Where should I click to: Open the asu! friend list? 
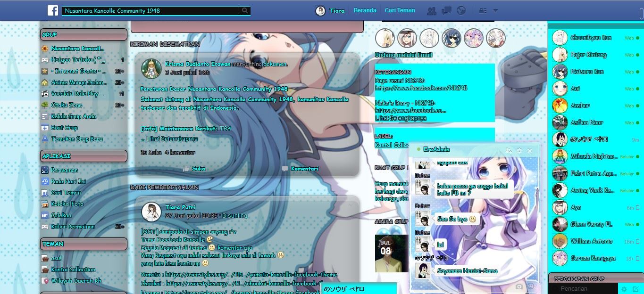pyautogui.click(x=56, y=258)
